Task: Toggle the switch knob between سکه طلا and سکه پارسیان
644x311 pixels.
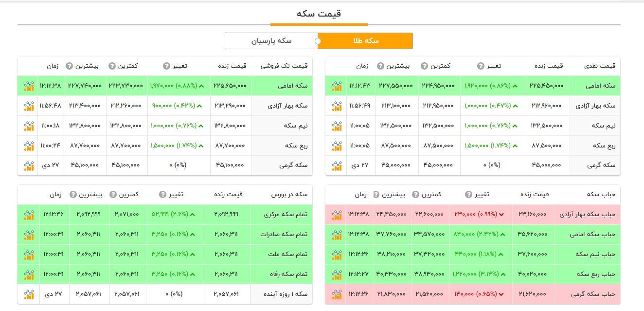Action: pyautogui.click(x=318, y=41)
